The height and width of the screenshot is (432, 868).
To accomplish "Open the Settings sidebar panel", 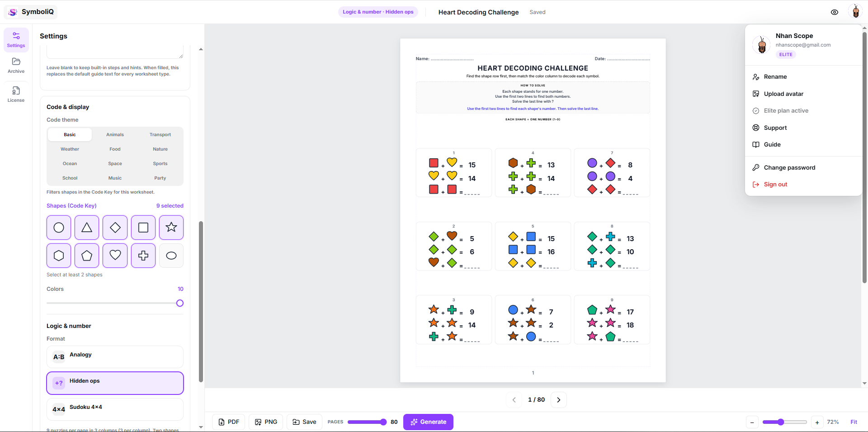I will (16, 40).
